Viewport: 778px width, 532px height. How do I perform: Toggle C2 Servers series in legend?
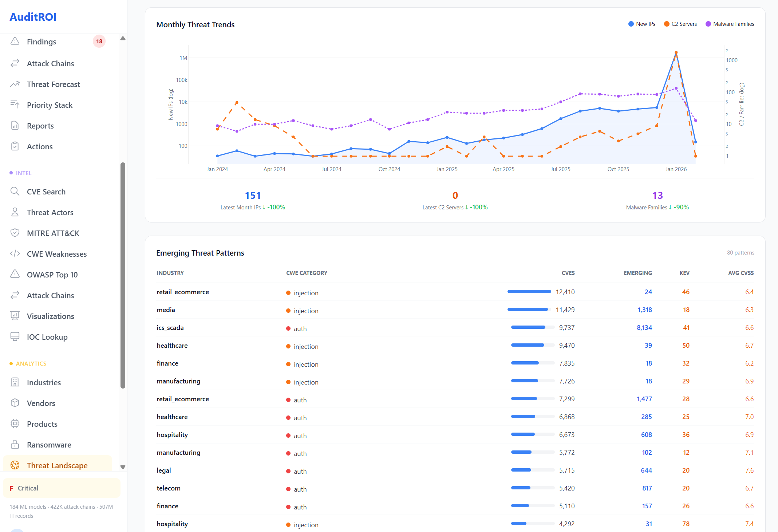(680, 24)
